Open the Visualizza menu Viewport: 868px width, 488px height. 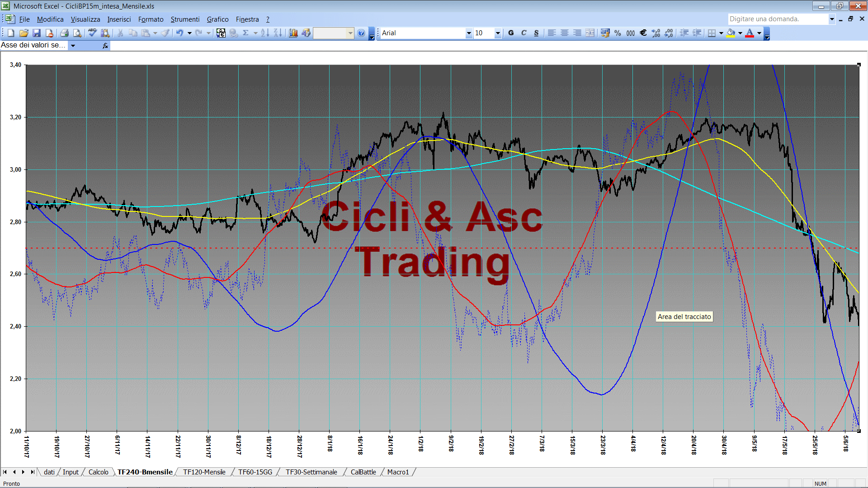coord(85,19)
